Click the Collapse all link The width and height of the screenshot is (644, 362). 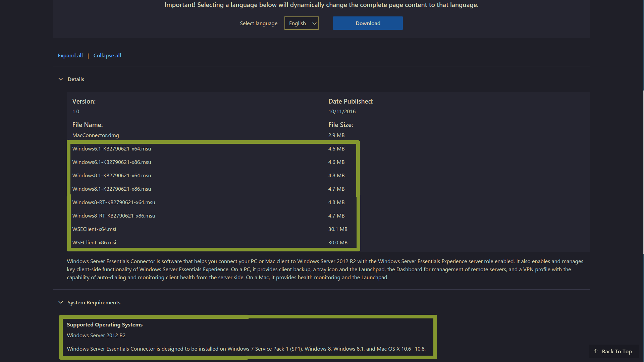point(107,55)
